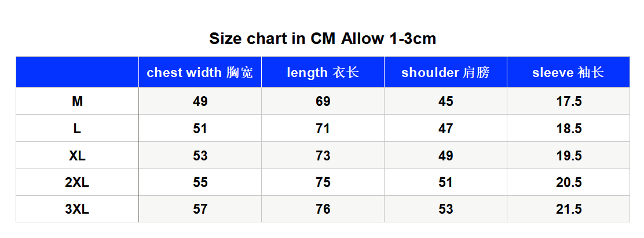644x238 pixels.
Task: Select chest width value 49
Action: (200, 101)
